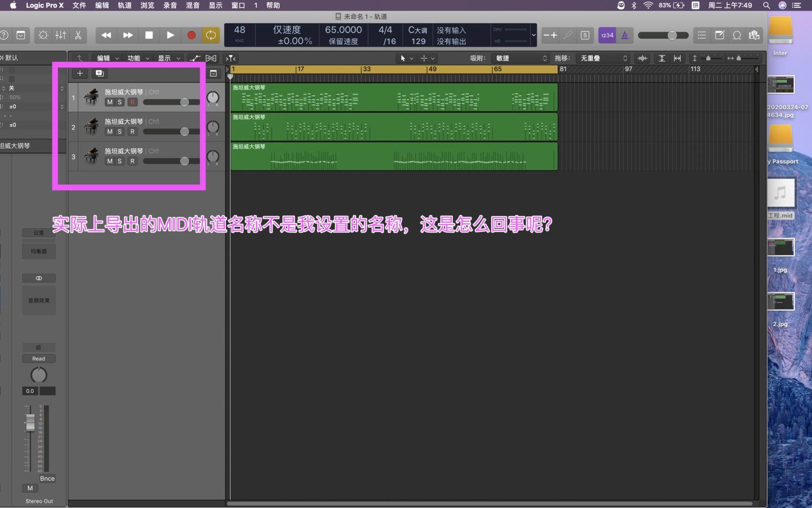This screenshot has width=812, height=508.
Task: Start recording with the red Record button
Action: tap(191, 35)
